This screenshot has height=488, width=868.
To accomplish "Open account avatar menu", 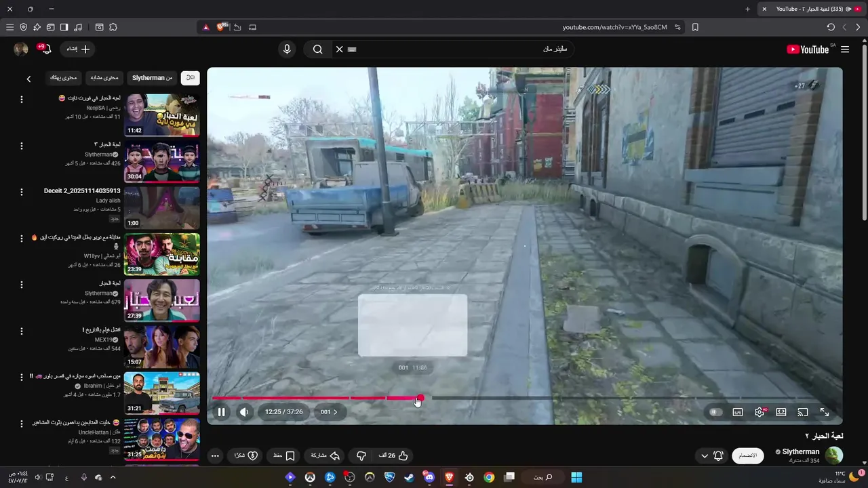I will 21,49.
